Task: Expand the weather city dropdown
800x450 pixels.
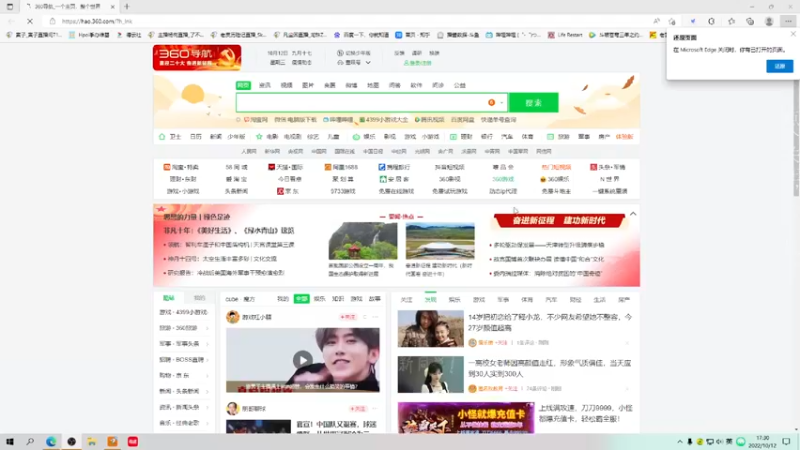Action: (368, 63)
